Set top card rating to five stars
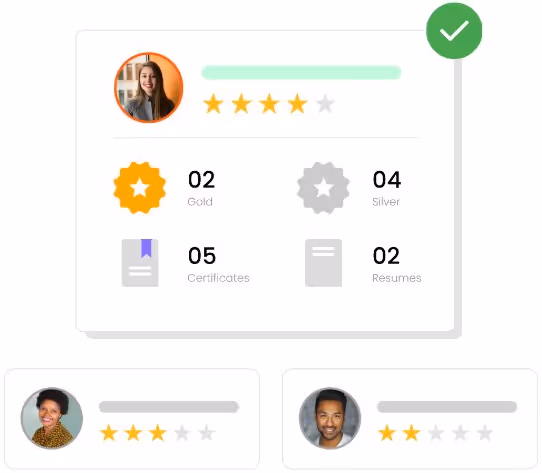542x473 pixels. (x=325, y=103)
